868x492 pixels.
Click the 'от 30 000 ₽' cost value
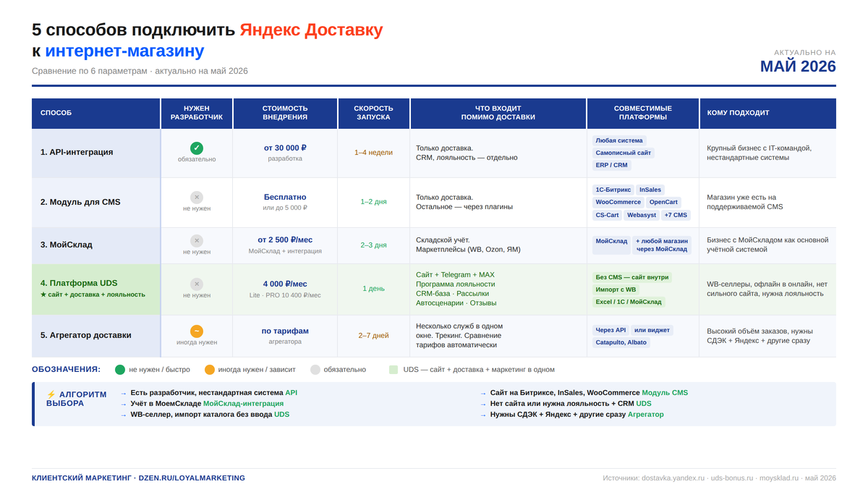(285, 148)
